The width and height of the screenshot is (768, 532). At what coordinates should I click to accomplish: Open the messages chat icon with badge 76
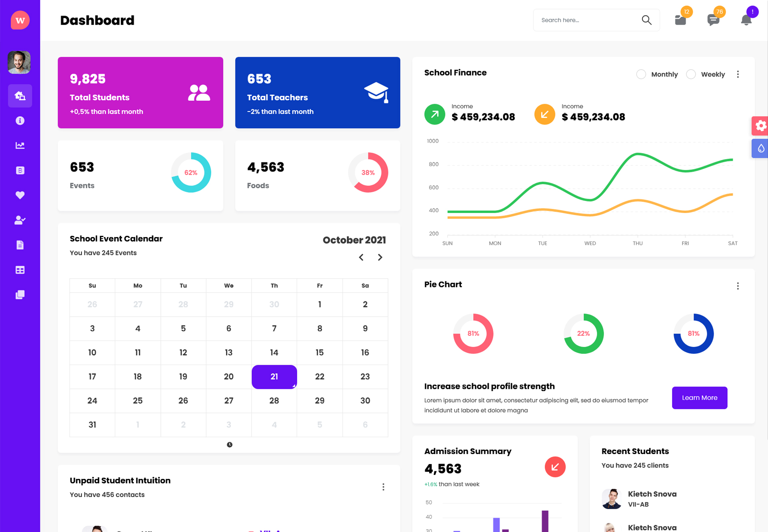(713, 20)
